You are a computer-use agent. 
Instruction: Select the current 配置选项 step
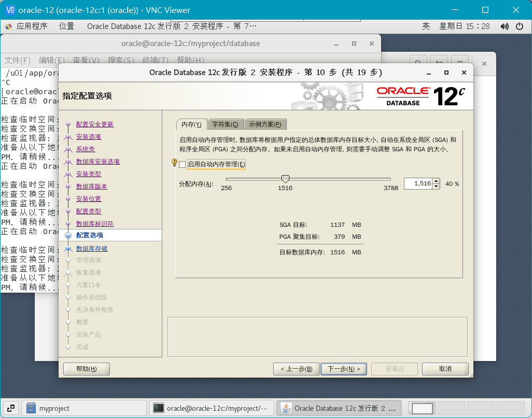(x=90, y=235)
